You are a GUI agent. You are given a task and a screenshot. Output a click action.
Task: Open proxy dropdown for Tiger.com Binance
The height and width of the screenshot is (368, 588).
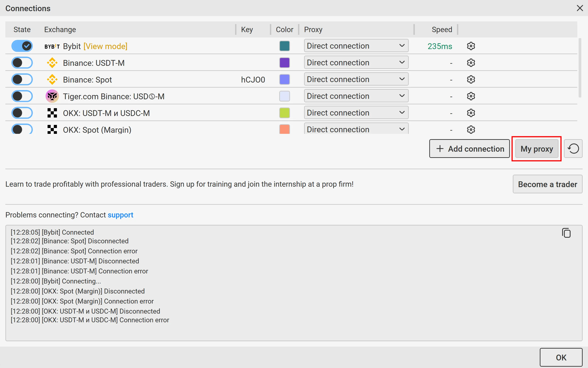tap(356, 96)
